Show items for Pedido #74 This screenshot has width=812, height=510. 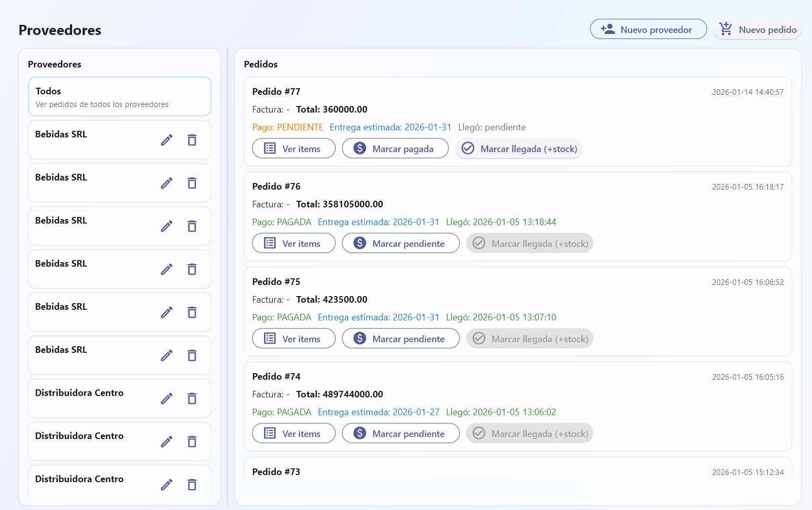(293, 433)
